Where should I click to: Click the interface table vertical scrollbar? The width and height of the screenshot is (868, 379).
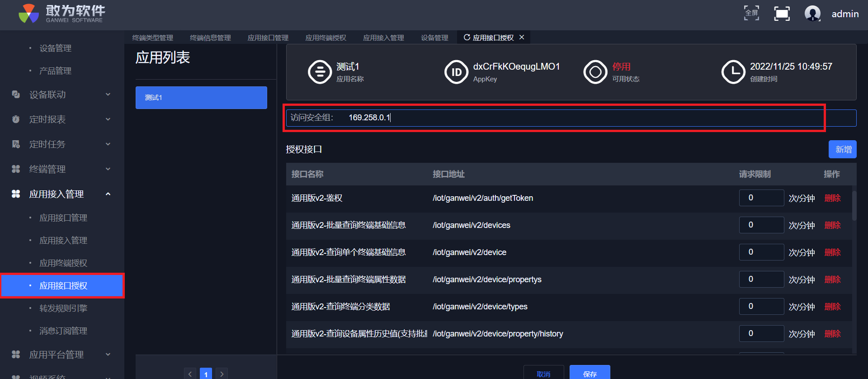(x=854, y=206)
